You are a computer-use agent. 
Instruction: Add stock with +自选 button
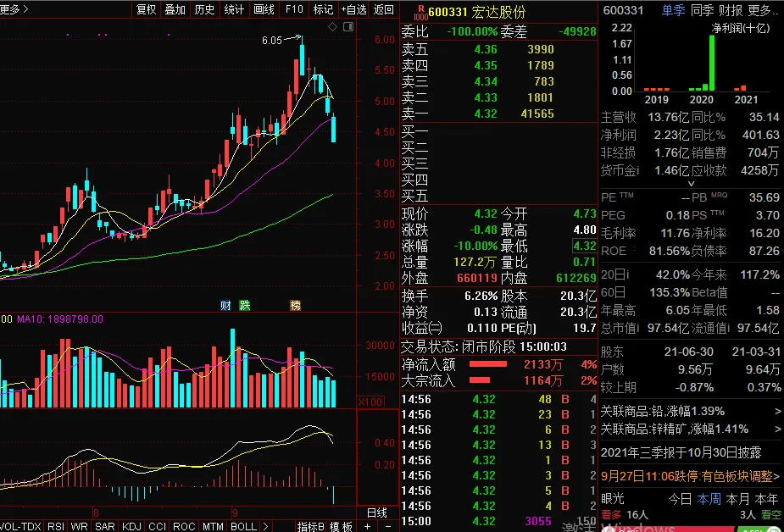(353, 9)
